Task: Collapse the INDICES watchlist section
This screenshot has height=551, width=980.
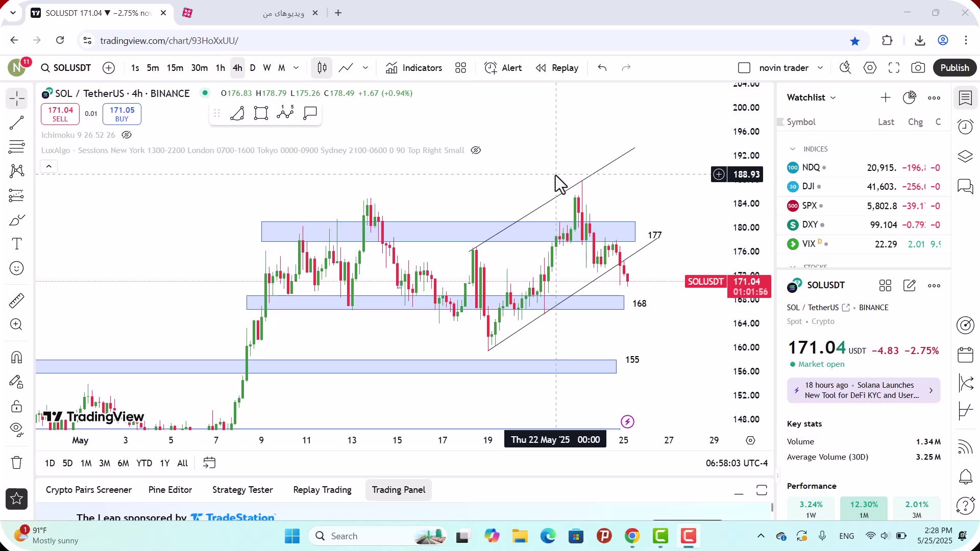Action: click(793, 149)
